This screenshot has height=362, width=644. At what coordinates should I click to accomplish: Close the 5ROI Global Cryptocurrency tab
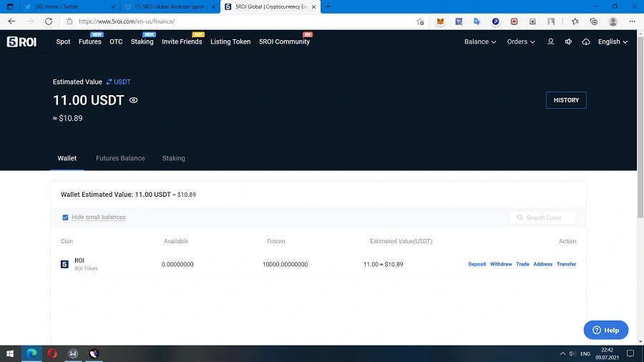(x=314, y=6)
